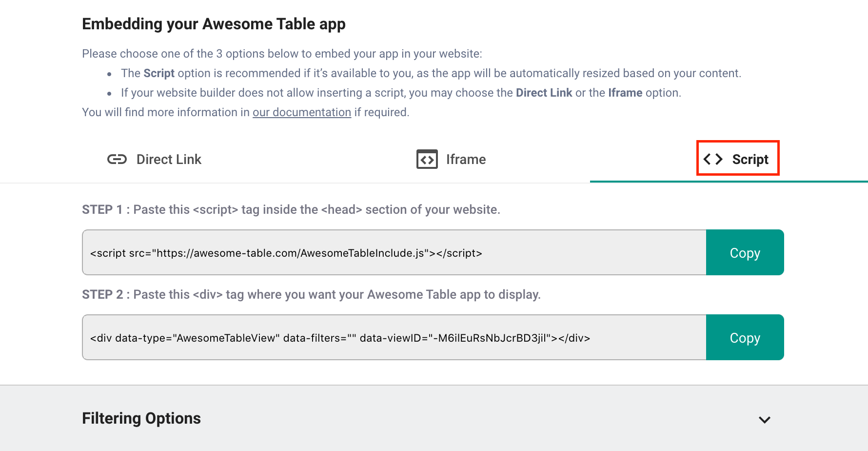
Task: Click the div data-type code field
Action: point(394,337)
